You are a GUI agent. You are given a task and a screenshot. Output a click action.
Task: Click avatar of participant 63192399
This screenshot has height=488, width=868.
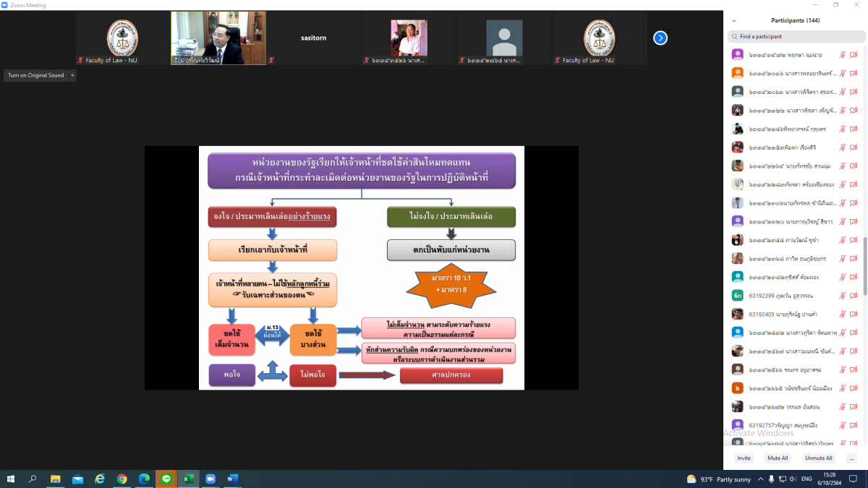737,295
